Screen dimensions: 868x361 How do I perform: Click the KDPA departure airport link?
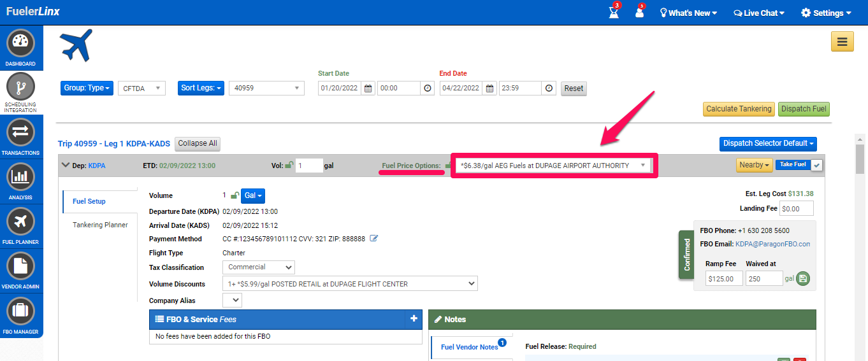[x=97, y=166]
